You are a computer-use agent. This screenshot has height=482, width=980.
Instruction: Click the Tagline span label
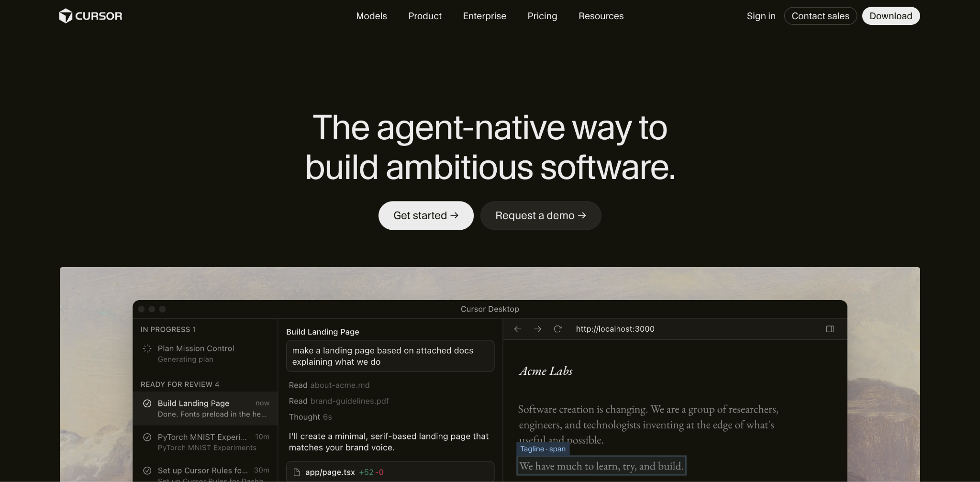coord(543,449)
